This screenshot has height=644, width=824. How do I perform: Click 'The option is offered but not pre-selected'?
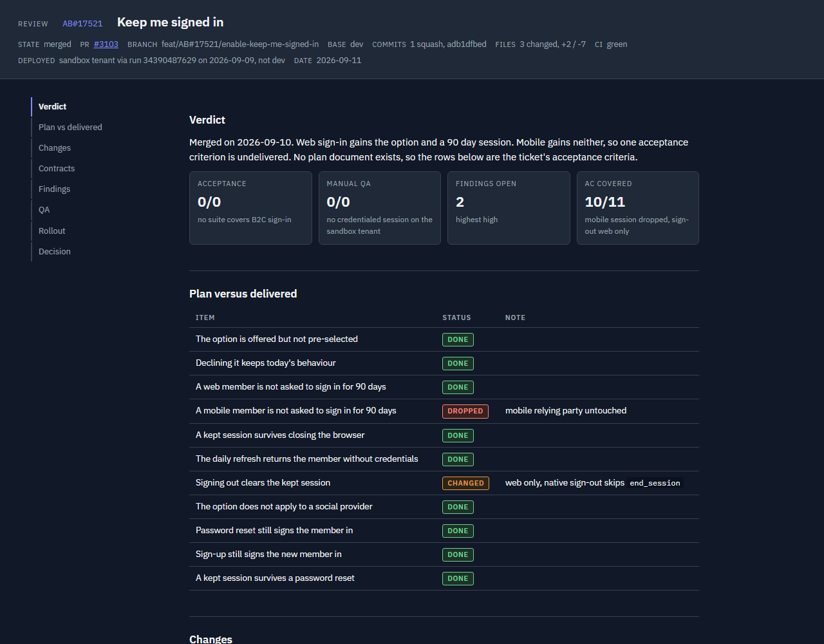[x=277, y=339]
